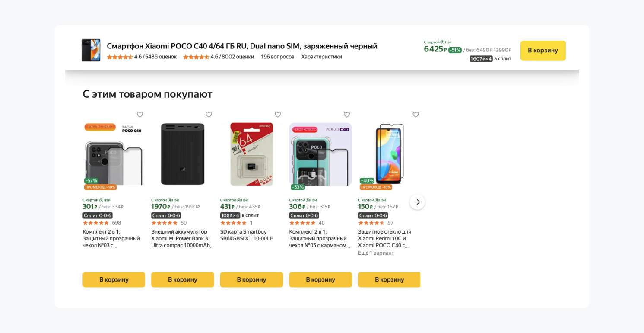This screenshot has height=333, width=644.
Task: Click heart icon on the protective glass
Action: click(x=416, y=115)
